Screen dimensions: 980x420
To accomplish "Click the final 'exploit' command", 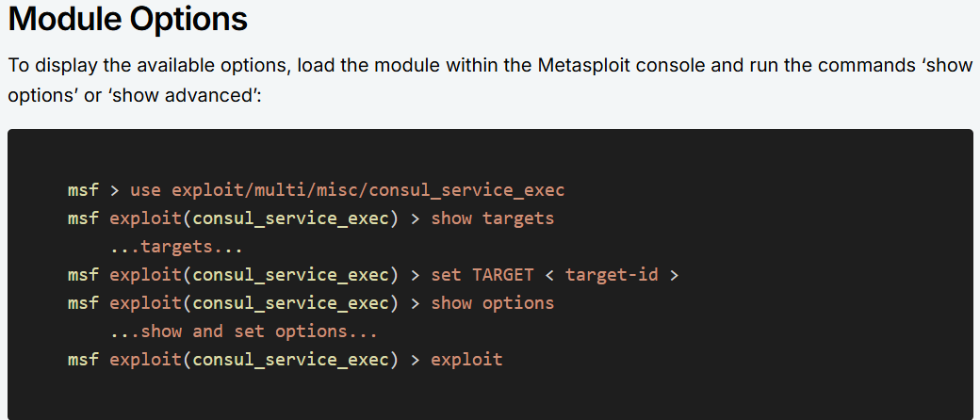I will click(466, 360).
